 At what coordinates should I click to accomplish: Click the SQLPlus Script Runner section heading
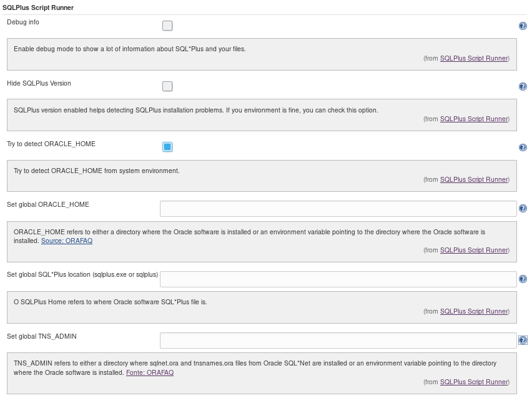coord(38,7)
